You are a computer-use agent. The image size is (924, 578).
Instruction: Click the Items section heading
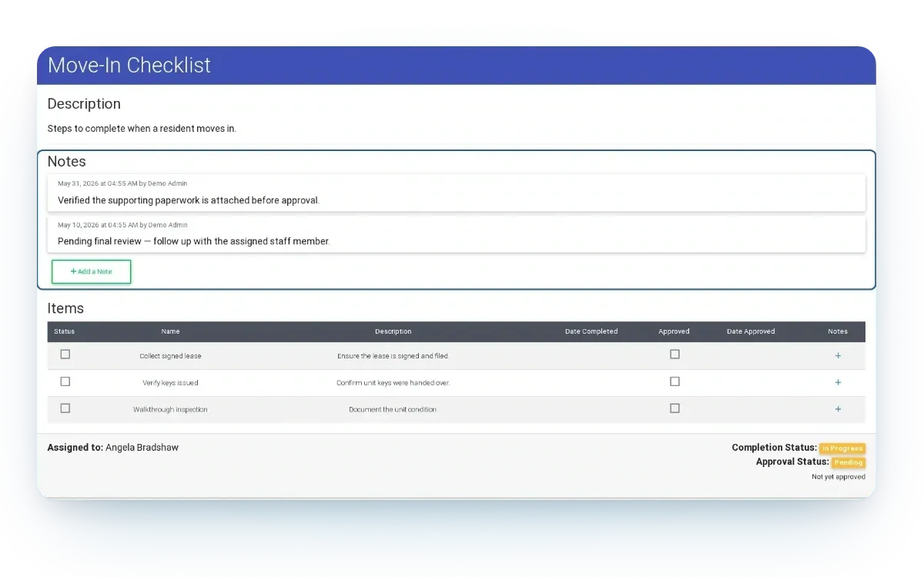coord(65,308)
